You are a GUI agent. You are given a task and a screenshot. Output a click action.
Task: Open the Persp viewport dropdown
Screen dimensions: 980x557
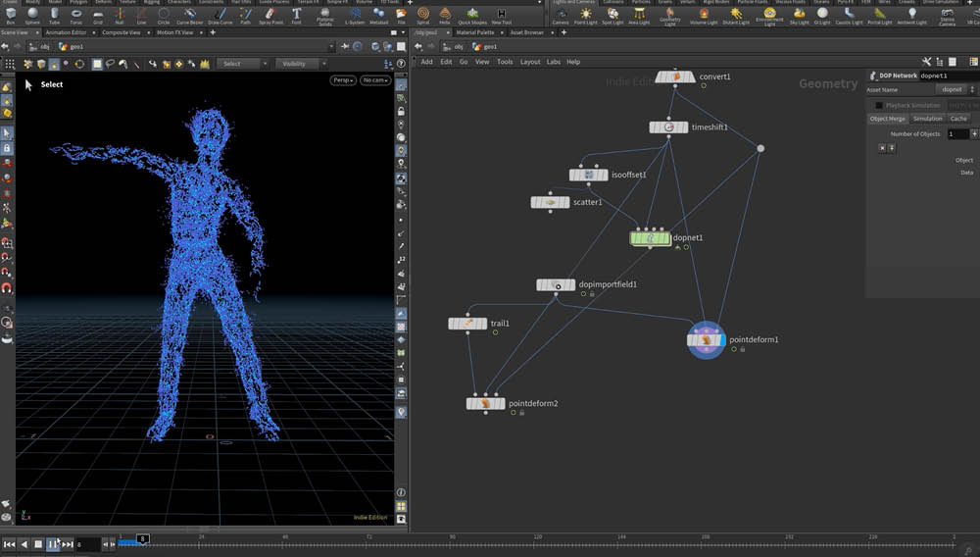click(x=343, y=80)
